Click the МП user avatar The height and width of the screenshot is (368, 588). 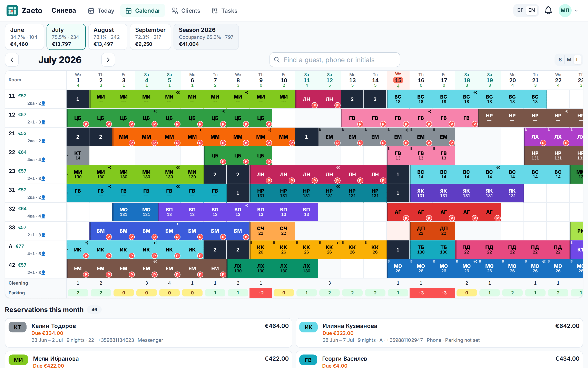[x=565, y=10]
